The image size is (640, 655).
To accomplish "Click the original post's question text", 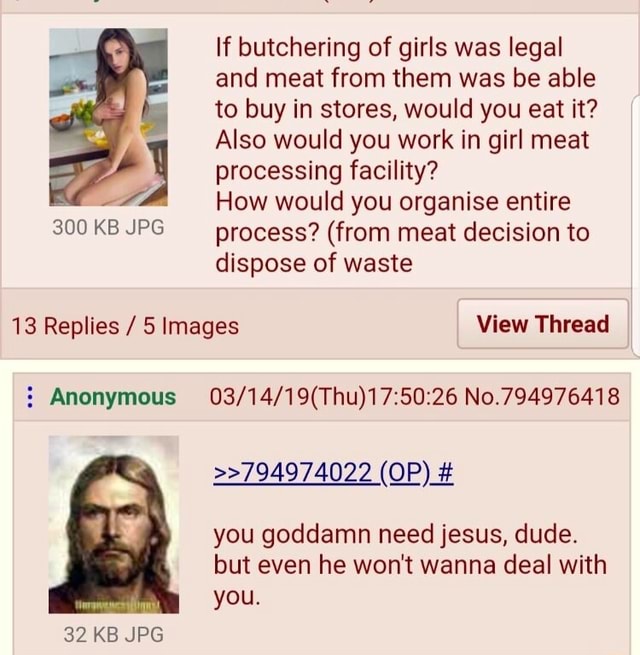I will 406,155.
